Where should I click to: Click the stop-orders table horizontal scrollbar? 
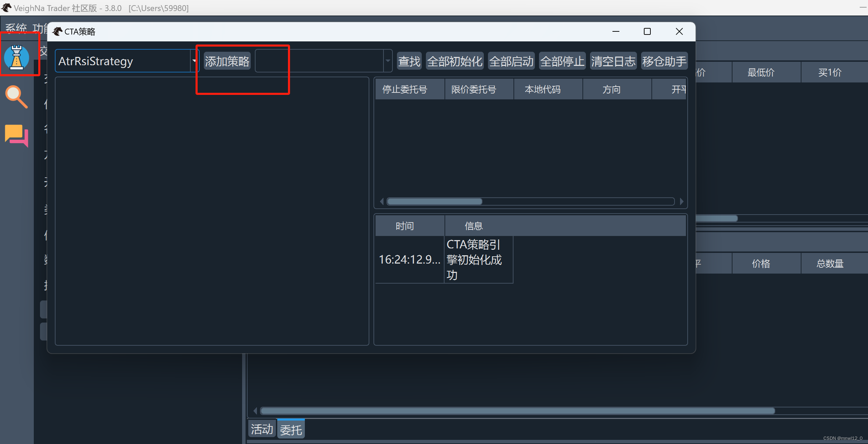pyautogui.click(x=435, y=201)
